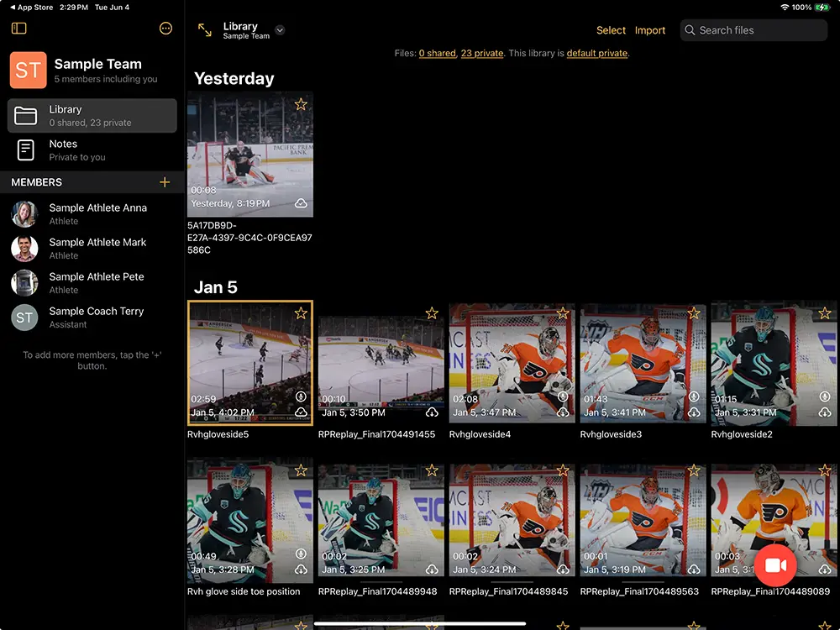
Task: Open the Rvhgloveside5 video thumbnail
Action: (x=250, y=363)
